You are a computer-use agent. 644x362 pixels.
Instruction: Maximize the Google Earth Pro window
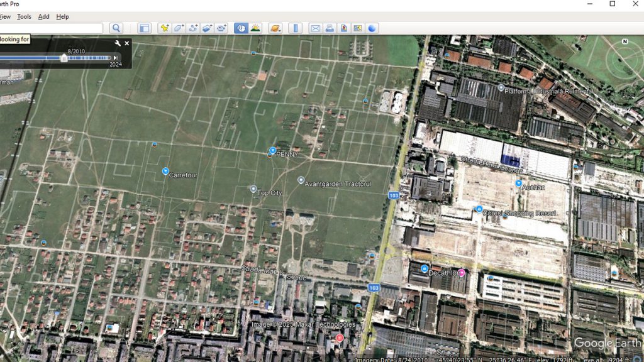tap(613, 4)
